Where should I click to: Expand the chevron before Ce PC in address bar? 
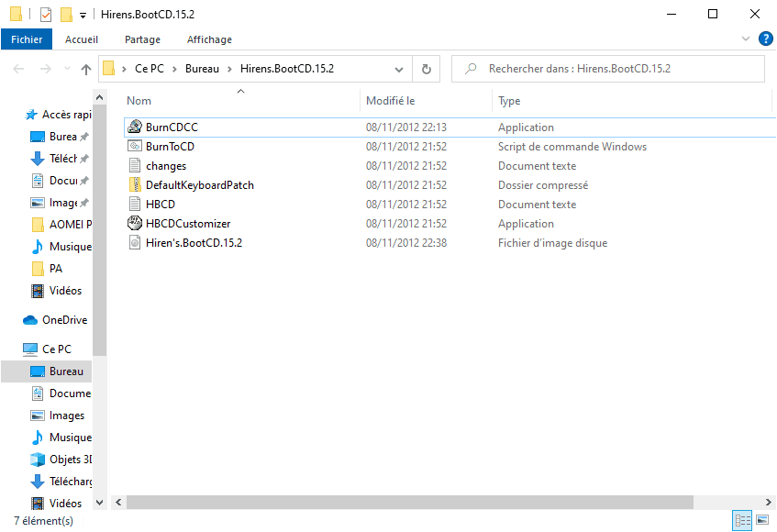(125, 69)
